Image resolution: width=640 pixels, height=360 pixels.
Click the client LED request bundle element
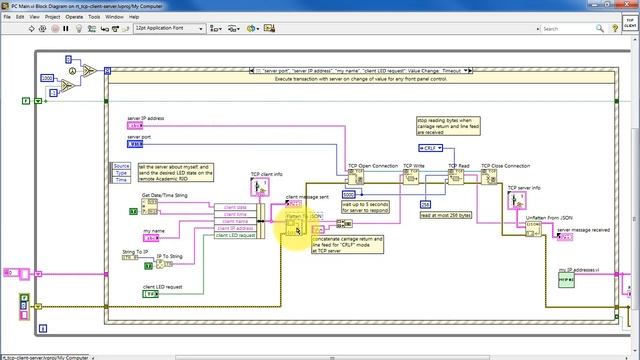coord(236,235)
